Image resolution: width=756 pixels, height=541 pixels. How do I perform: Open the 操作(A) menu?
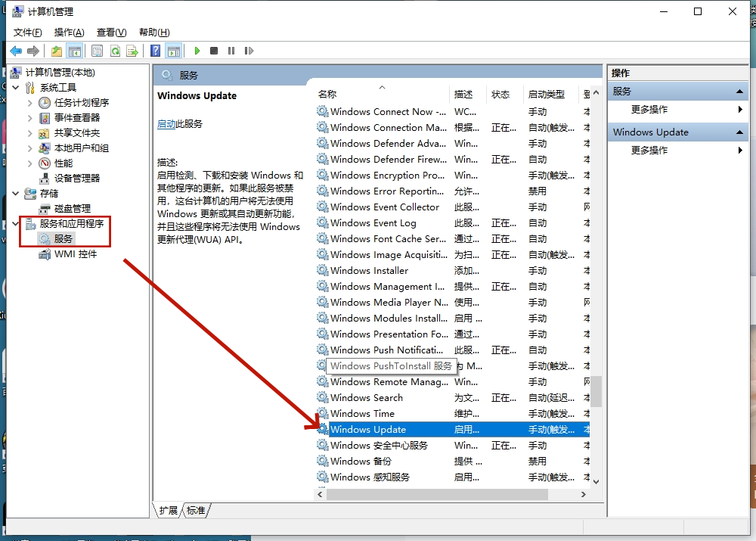coord(69,32)
